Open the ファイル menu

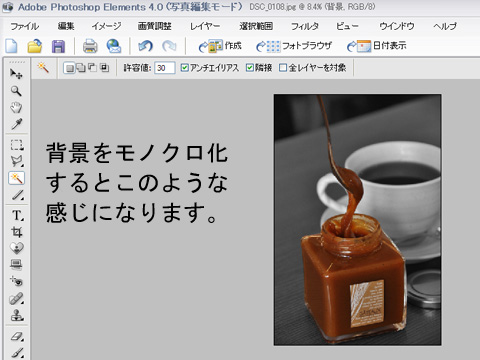(x=24, y=26)
